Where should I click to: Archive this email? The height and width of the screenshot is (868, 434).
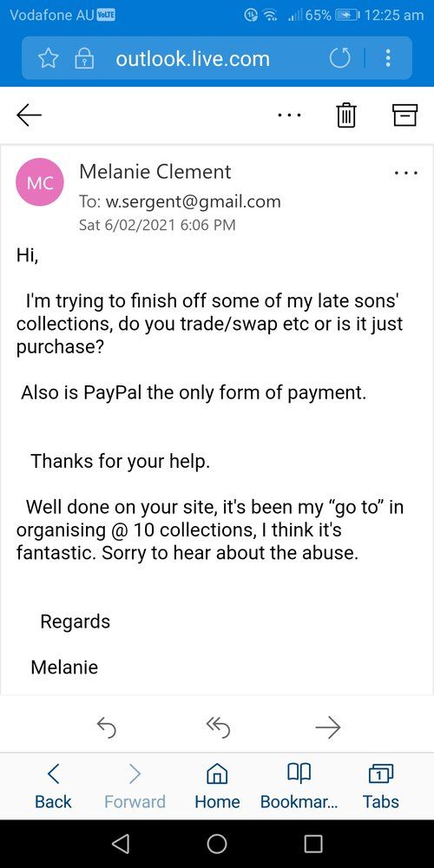(404, 115)
